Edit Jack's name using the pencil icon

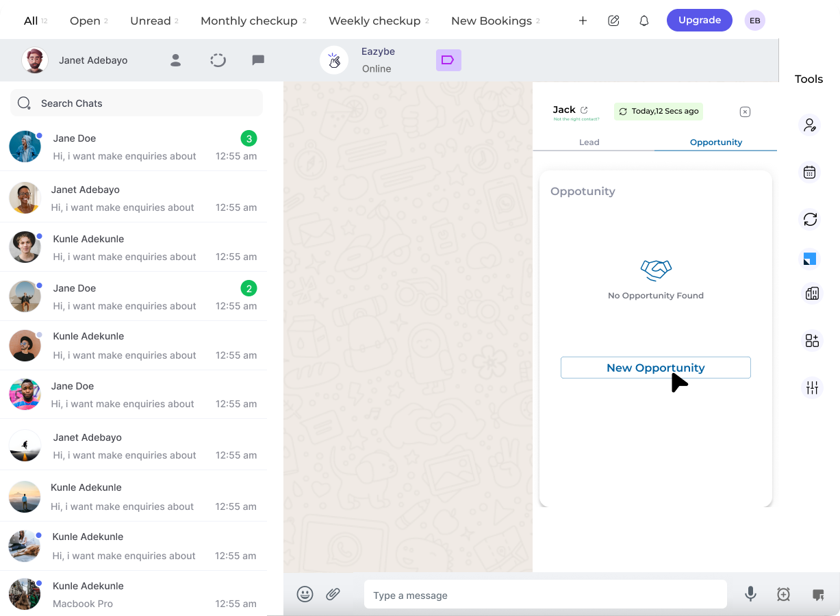[x=584, y=108]
